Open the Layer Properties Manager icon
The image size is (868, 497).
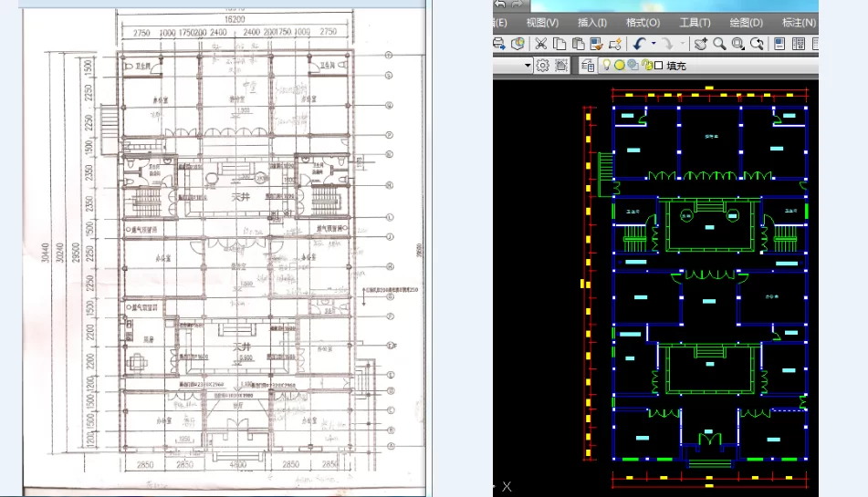click(587, 66)
